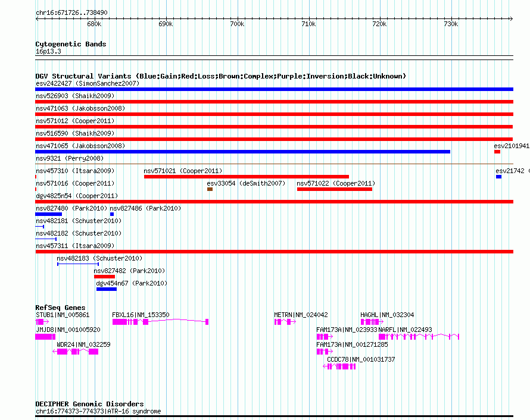Viewport: 530px width, 420px height.
Task: Select variant nsv571012 (Cooper2011) label
Action: pos(75,121)
